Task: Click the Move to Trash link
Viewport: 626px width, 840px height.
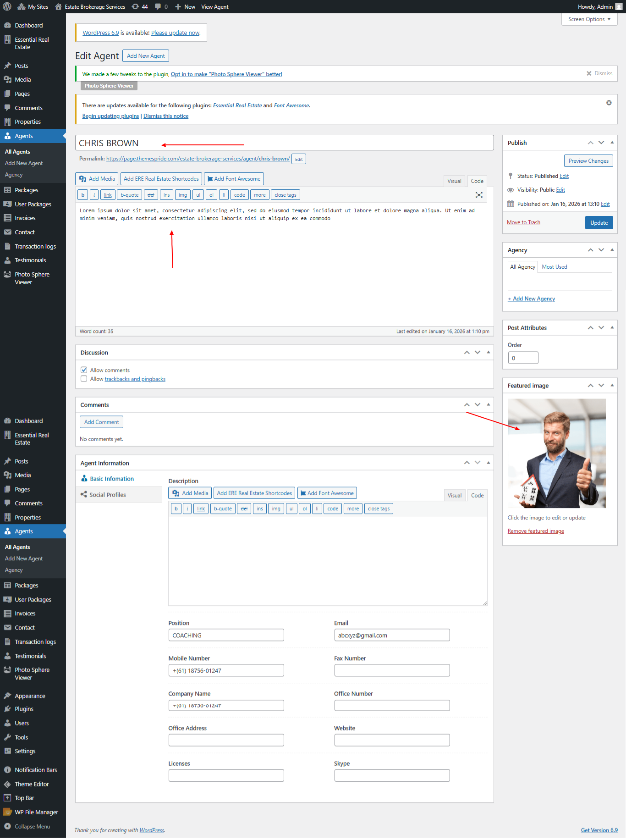Action: 523,222
